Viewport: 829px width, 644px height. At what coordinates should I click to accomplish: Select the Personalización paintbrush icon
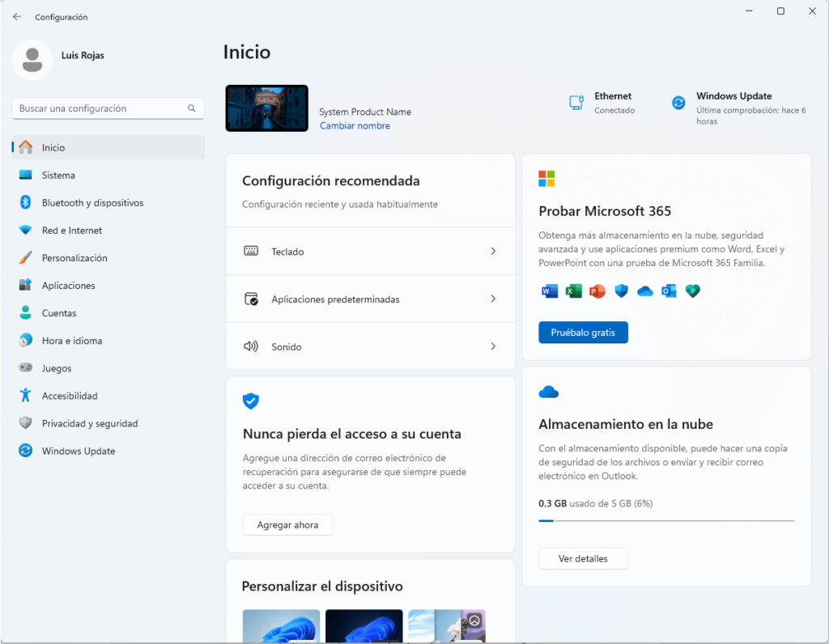tap(25, 258)
